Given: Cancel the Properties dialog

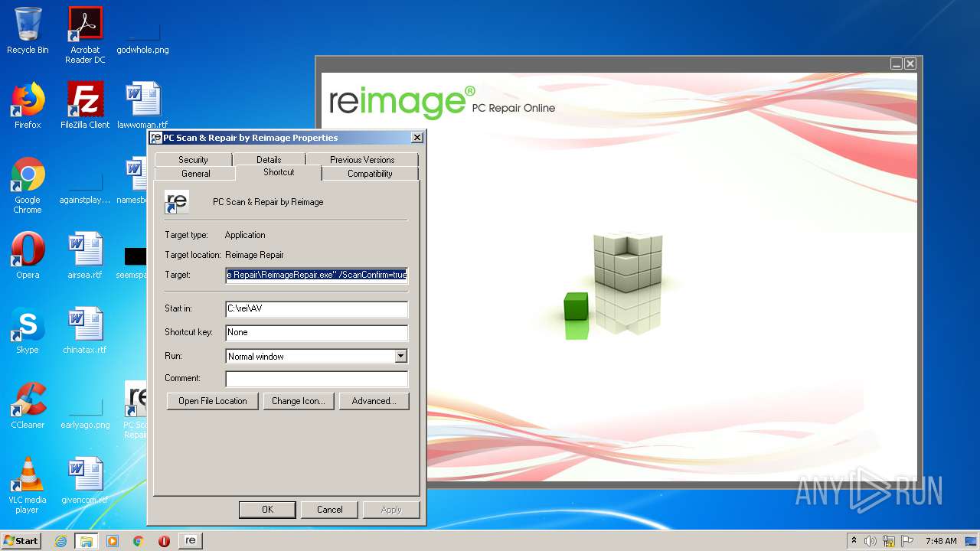Looking at the screenshot, I should point(330,510).
